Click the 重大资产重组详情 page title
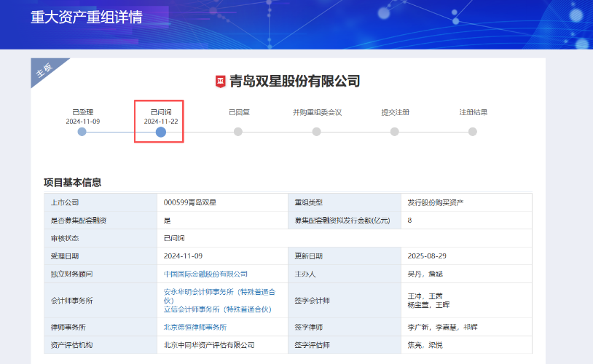This screenshot has height=364, width=593. tap(87, 17)
